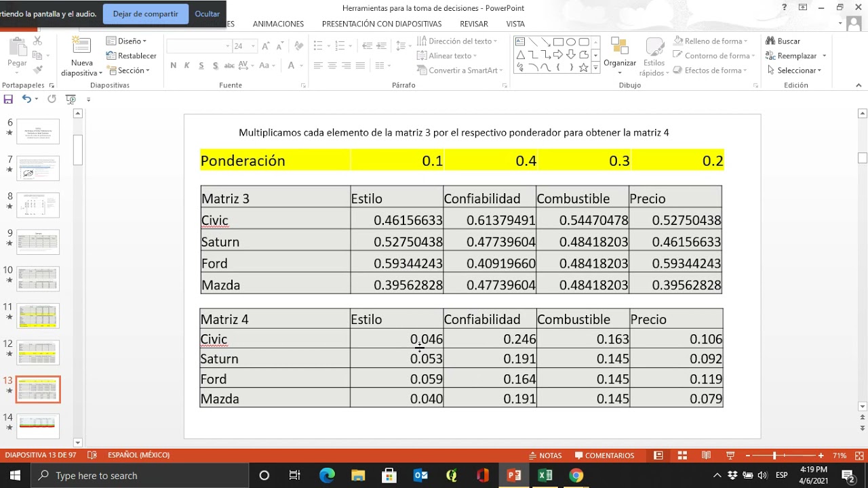
Task: Toggle strikethrough abc formatting
Action: pyautogui.click(x=230, y=66)
